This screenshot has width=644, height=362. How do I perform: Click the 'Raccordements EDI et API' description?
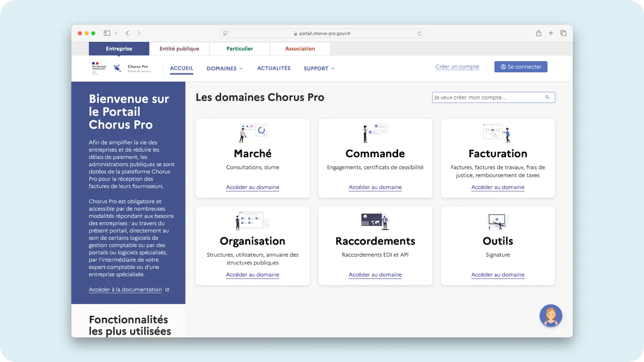pyautogui.click(x=375, y=255)
